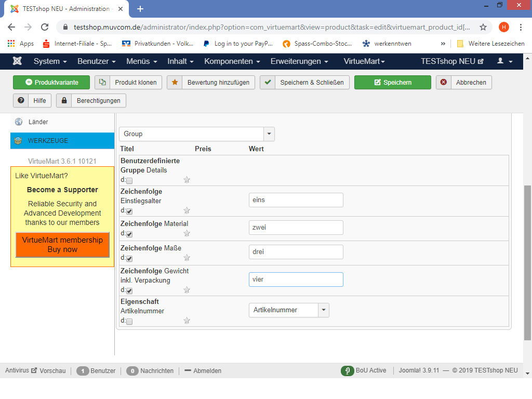Open the VirtueMart menu dropdown
Image resolution: width=532 pixels, height=399 pixels.
tap(364, 61)
